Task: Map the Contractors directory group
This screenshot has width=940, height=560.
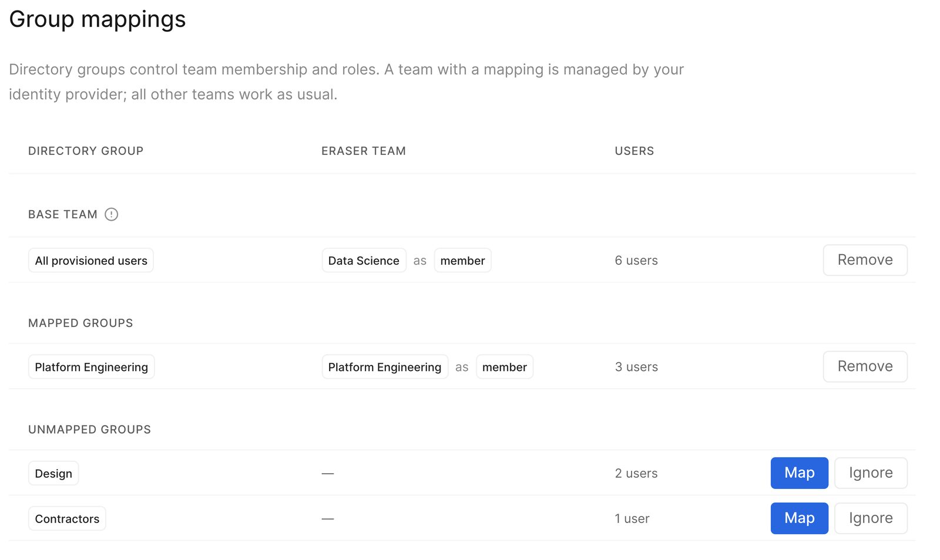Action: coord(799,518)
